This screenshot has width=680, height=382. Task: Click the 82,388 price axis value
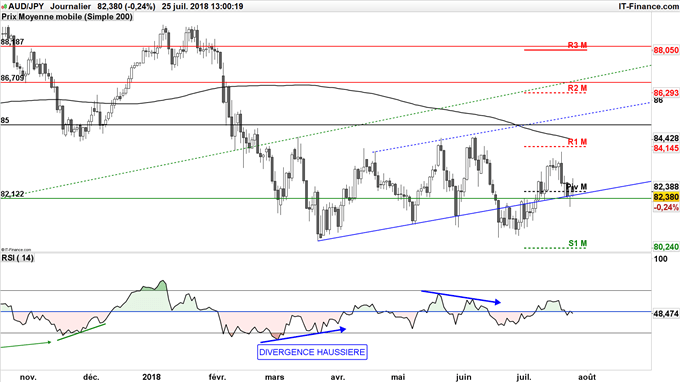point(666,187)
